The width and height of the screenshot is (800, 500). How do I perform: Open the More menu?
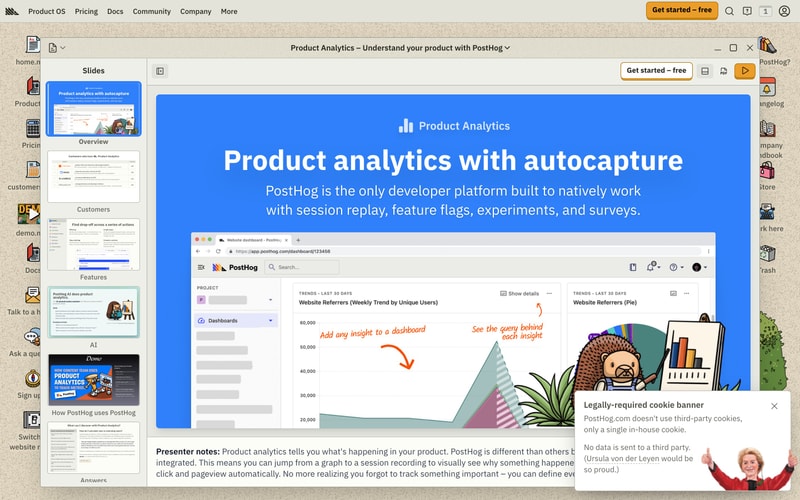229,11
